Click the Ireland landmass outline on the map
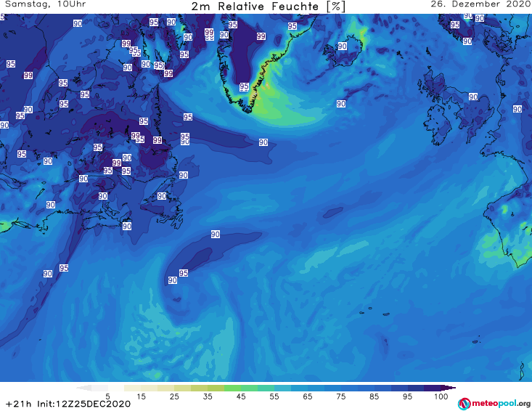The width and height of the screenshot is (532, 411). tap(438, 126)
